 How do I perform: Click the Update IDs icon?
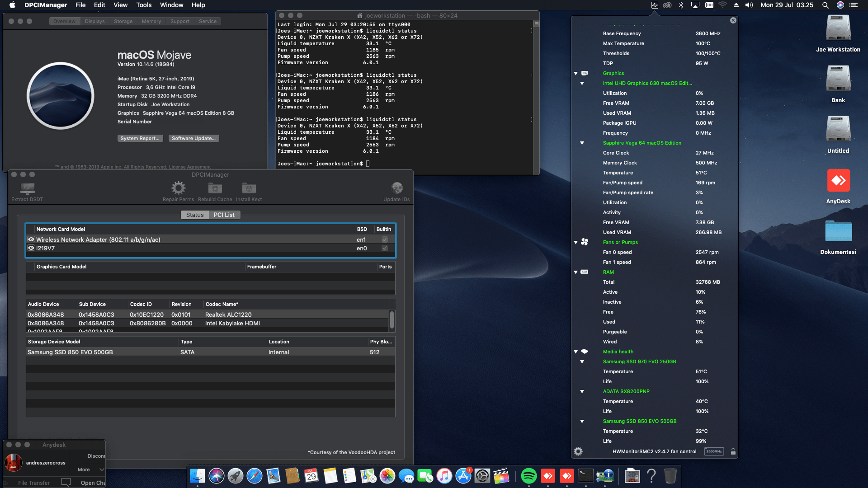(396, 188)
